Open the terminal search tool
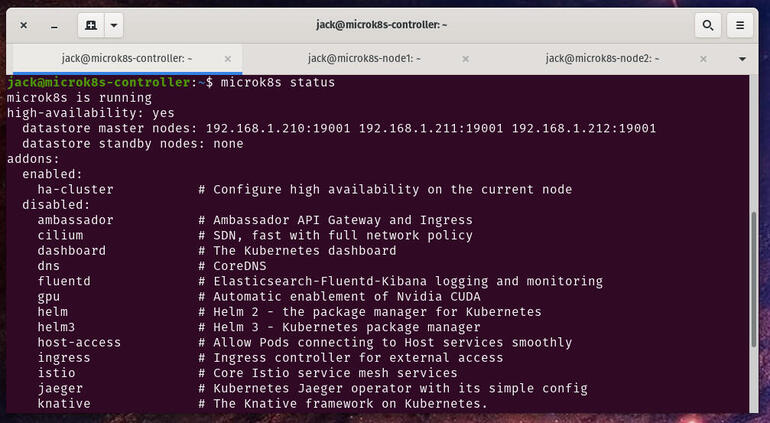Viewport: 770px width, 423px height. tap(708, 25)
